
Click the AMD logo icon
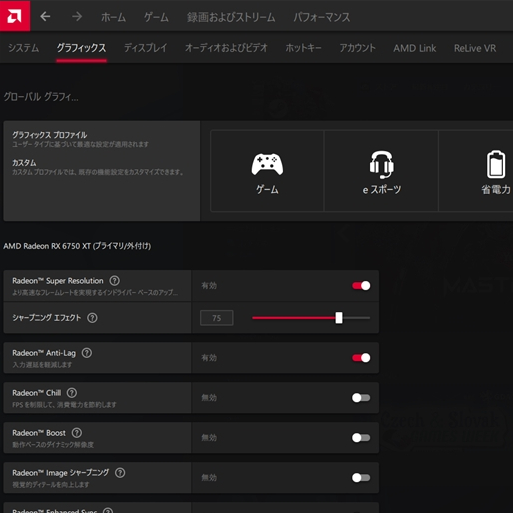point(15,16)
